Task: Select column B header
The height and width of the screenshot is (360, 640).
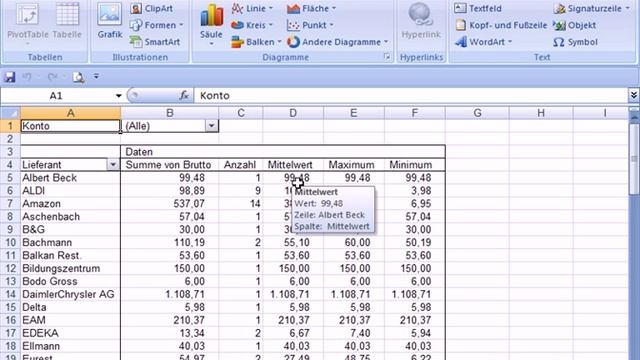Action: pyautogui.click(x=170, y=113)
